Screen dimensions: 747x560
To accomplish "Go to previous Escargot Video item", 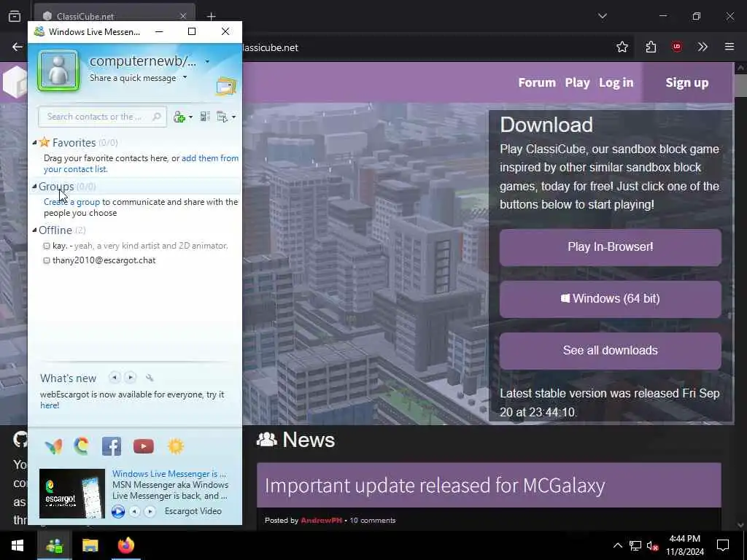I will click(135, 511).
